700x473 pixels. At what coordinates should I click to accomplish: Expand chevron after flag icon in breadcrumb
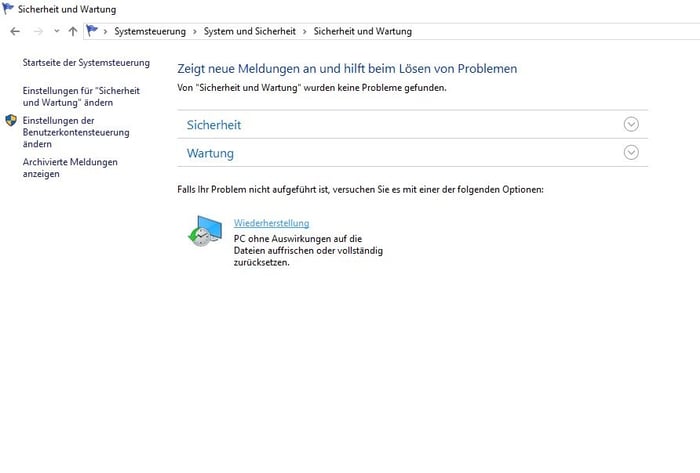(105, 32)
